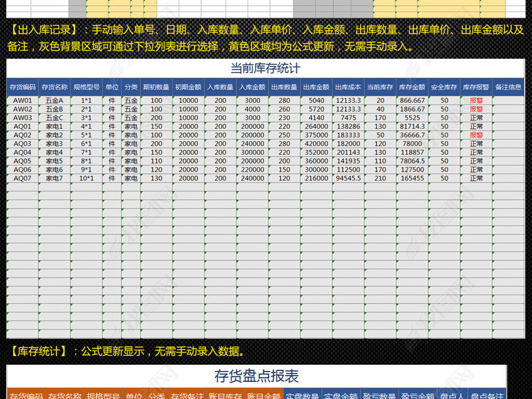Click the 入库数量 column header
The image size is (532, 399).
click(220, 87)
